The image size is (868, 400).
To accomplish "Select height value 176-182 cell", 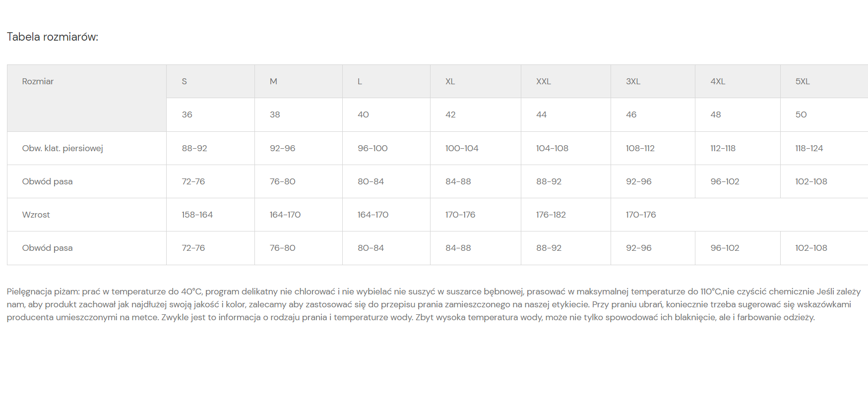I will pyautogui.click(x=551, y=215).
